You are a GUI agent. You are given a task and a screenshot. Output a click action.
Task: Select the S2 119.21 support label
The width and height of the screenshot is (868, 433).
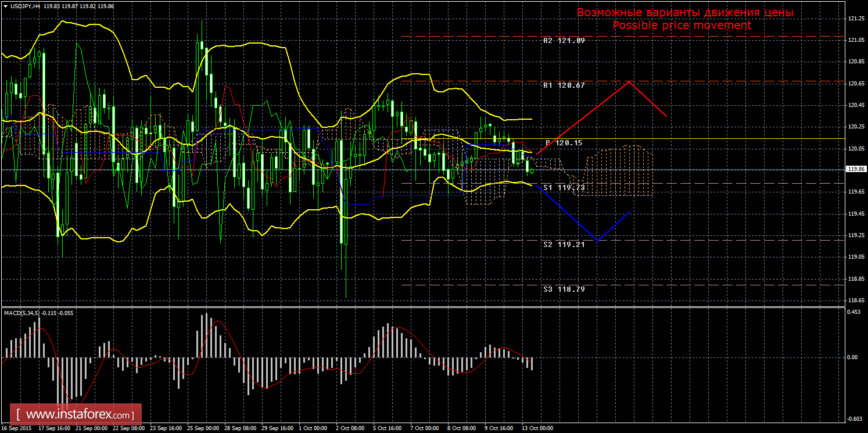tap(564, 245)
